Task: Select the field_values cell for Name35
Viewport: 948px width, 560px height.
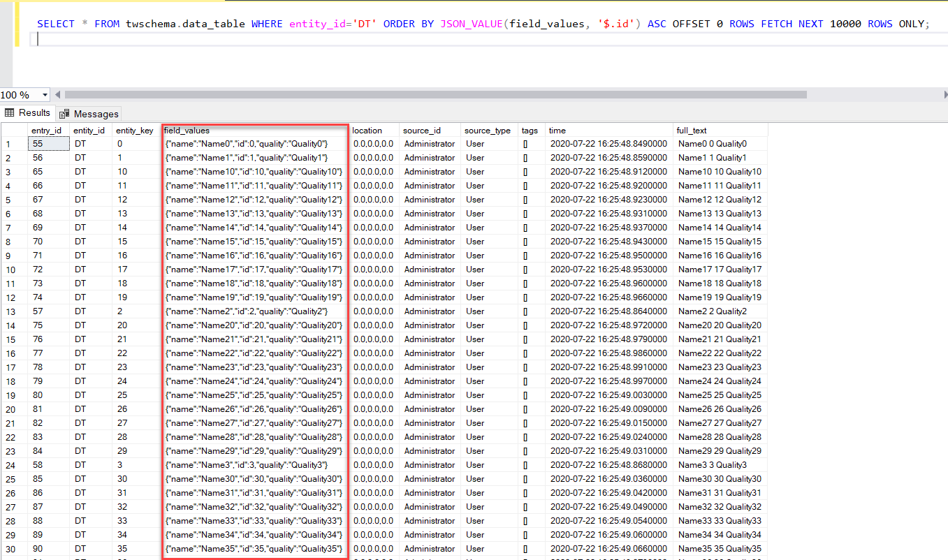Action: click(x=255, y=549)
